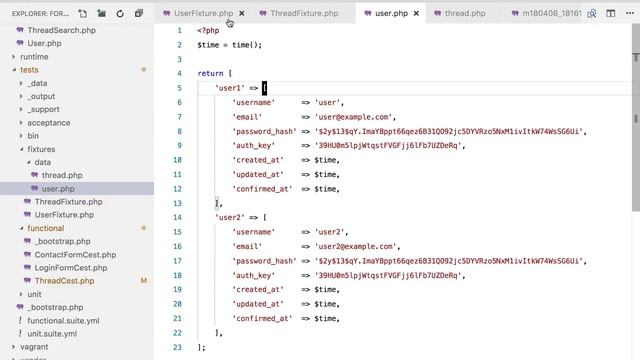640x360 pixels.
Task: Click 'user@example.com' string on line 7
Action: coord(353,117)
